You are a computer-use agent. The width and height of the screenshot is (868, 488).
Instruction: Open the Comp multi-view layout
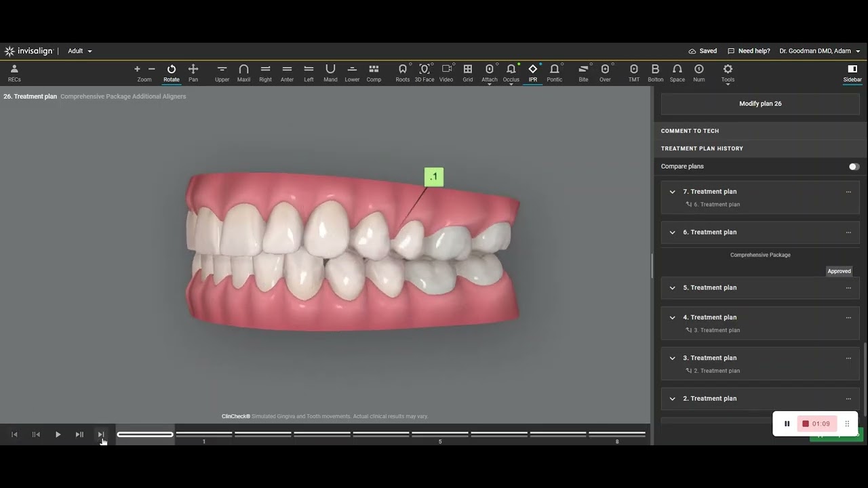point(374,73)
